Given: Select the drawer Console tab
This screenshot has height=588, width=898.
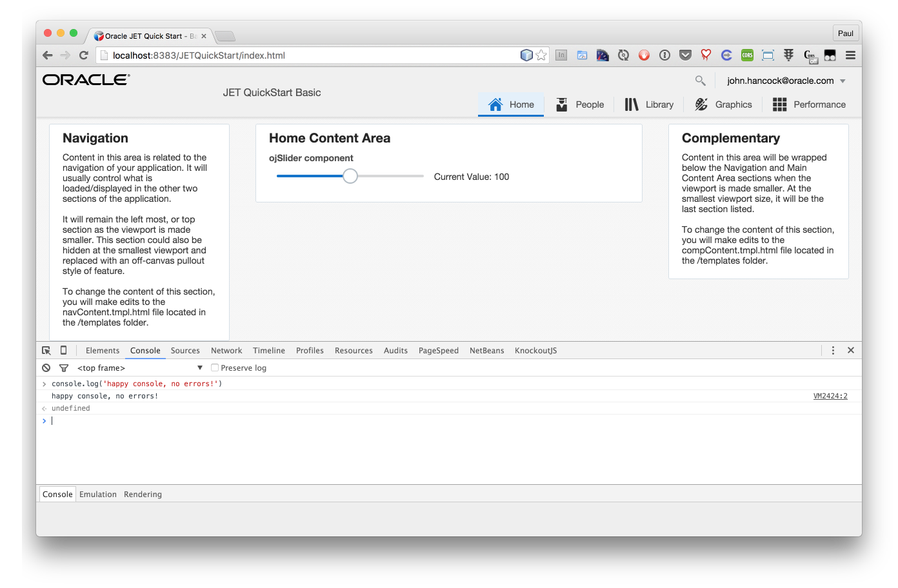Looking at the screenshot, I should (x=57, y=495).
